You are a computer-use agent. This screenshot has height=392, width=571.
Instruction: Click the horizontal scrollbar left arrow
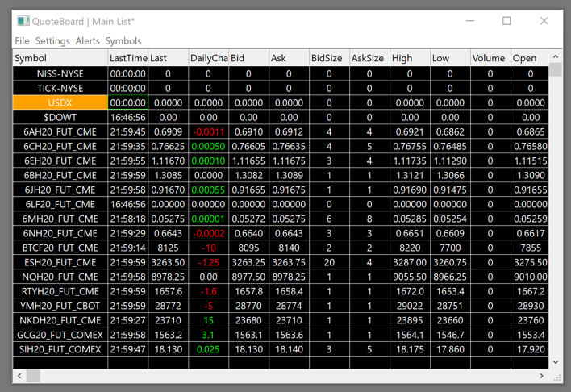(19, 376)
